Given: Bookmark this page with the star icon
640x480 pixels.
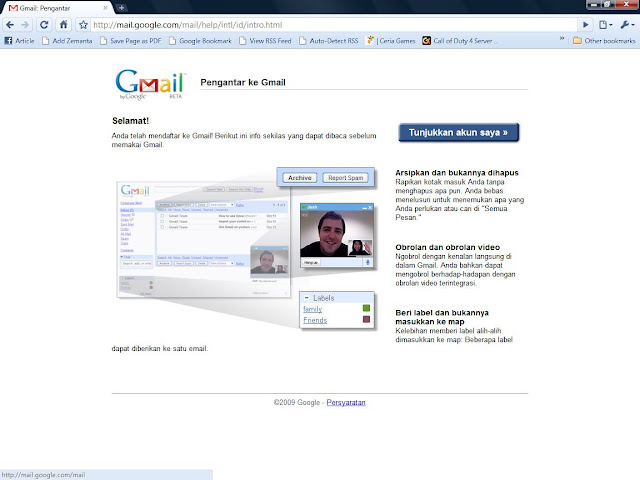Looking at the screenshot, I should click(83, 25).
